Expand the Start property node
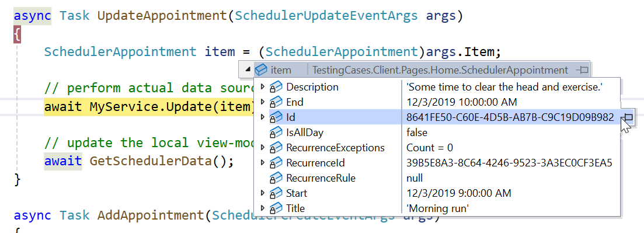644x233 pixels. [x=263, y=193]
